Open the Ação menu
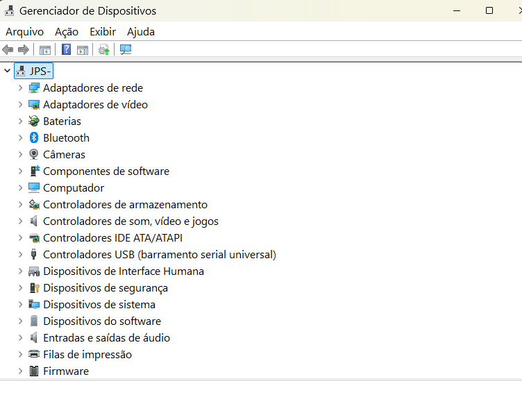Viewport: 522px width, 420px height. [x=67, y=32]
